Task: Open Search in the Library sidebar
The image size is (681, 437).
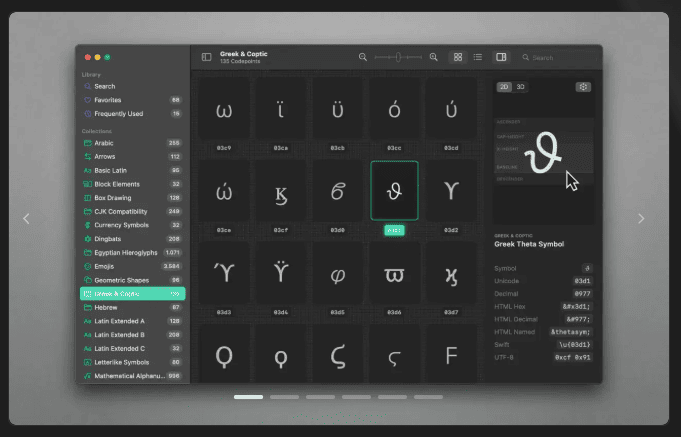Action: (132, 86)
